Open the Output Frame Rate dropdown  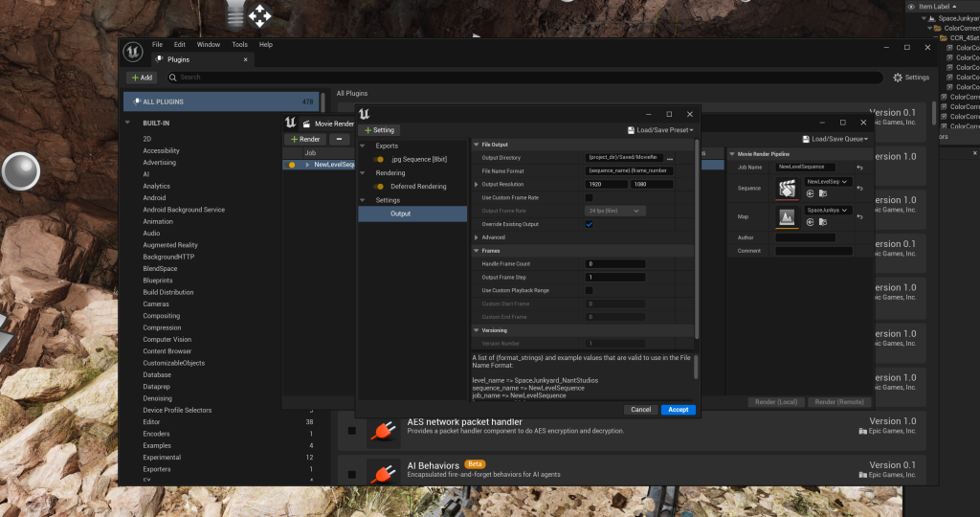[615, 212]
